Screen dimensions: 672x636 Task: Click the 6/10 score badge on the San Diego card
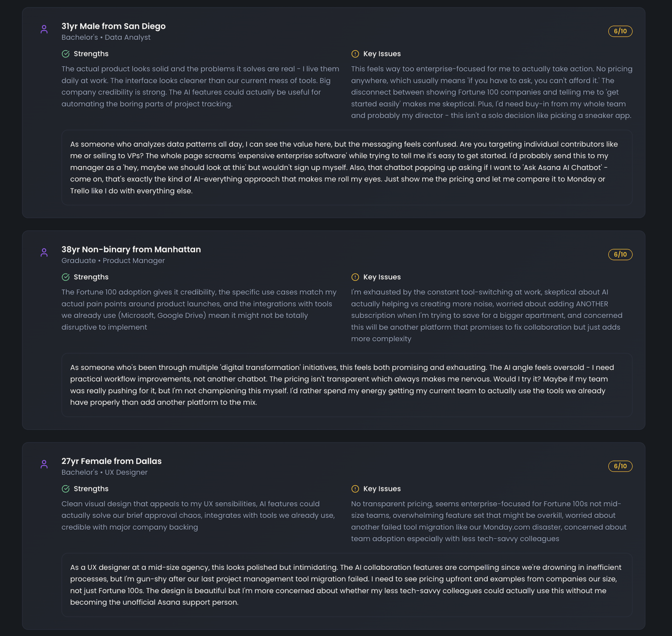tap(620, 31)
